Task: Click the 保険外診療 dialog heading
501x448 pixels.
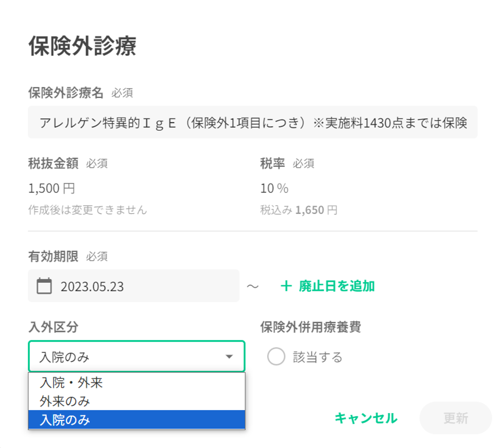Action: 82,46
